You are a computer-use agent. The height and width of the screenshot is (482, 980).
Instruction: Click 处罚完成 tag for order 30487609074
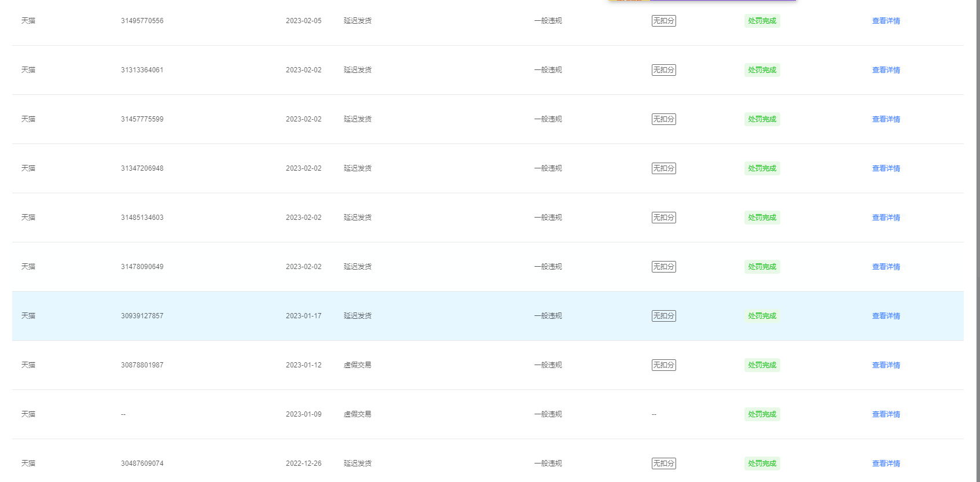click(x=762, y=463)
